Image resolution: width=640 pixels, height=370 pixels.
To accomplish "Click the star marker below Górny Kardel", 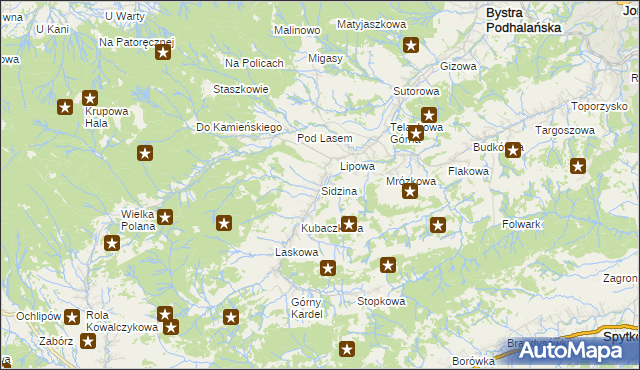I will pyautogui.click(x=347, y=349).
